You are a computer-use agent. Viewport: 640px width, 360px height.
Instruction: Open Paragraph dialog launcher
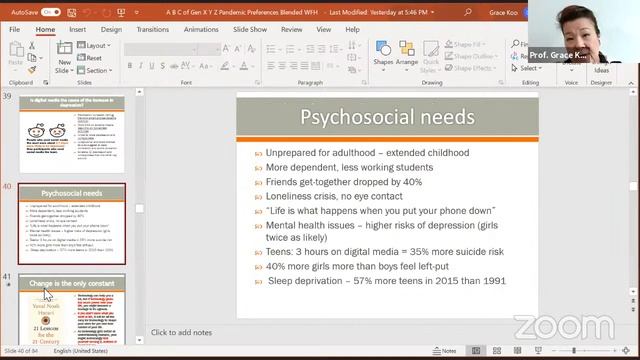tap(364, 82)
